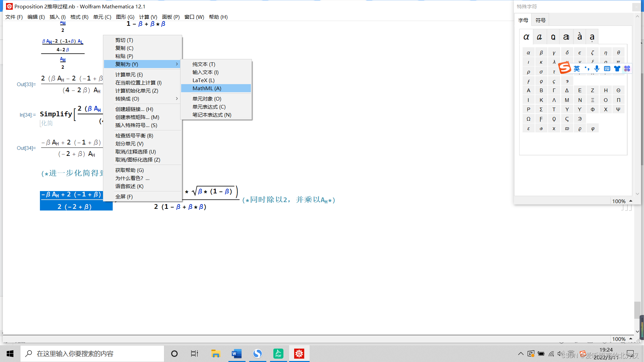The image size is (644, 362).
Task: Change Sogou skin via the shirt icon
Action: click(617, 69)
